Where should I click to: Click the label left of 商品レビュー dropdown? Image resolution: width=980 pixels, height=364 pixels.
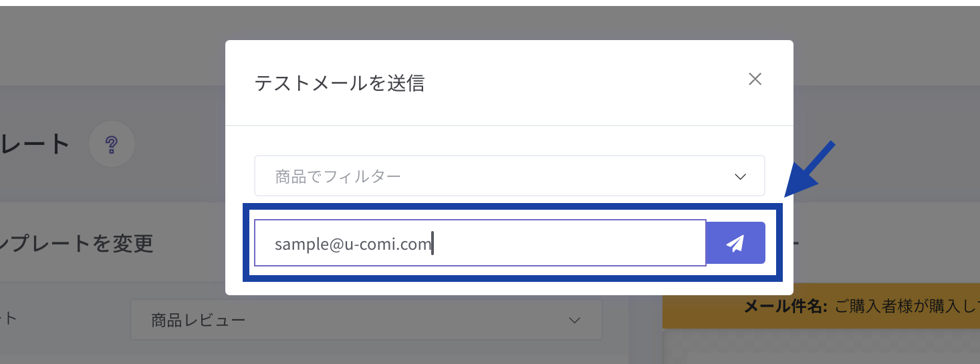click(x=9, y=319)
